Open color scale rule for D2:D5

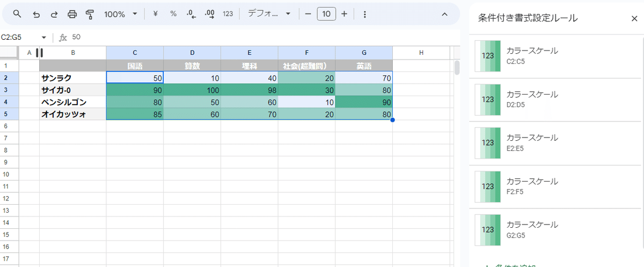(x=555, y=99)
